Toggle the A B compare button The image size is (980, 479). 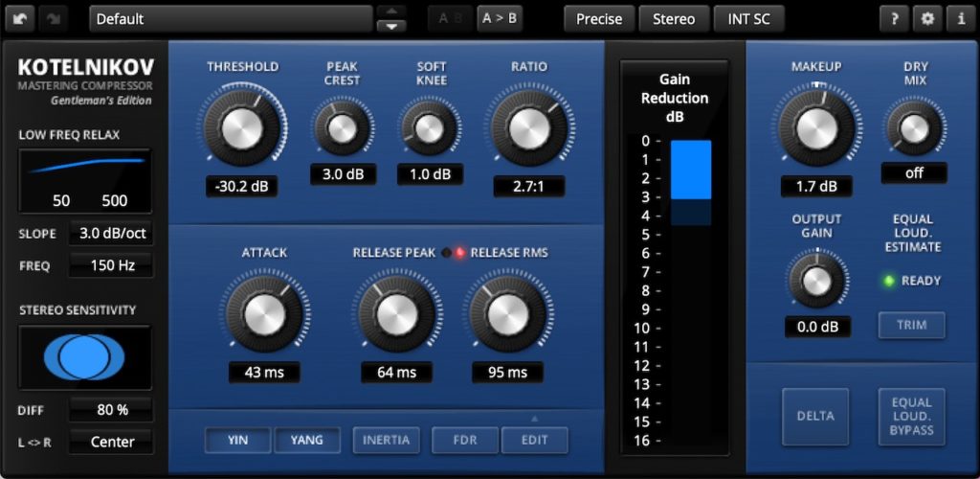[x=451, y=19]
